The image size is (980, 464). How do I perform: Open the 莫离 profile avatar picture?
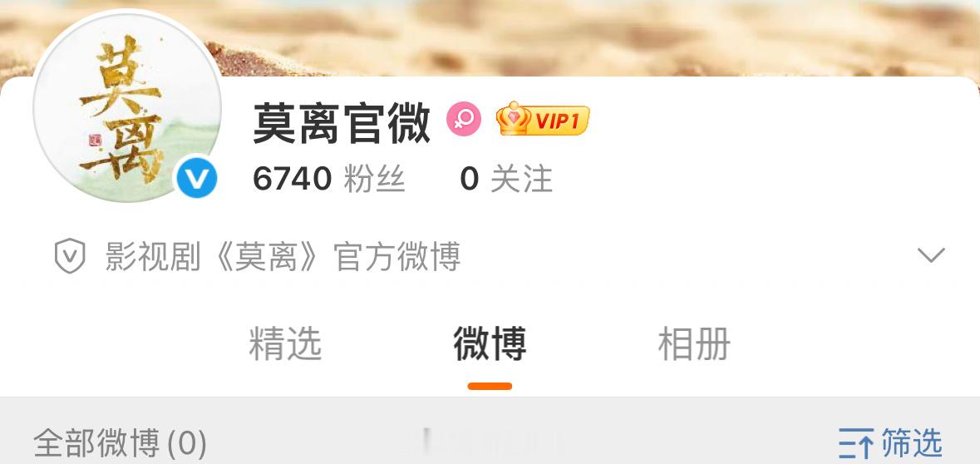tap(127, 107)
